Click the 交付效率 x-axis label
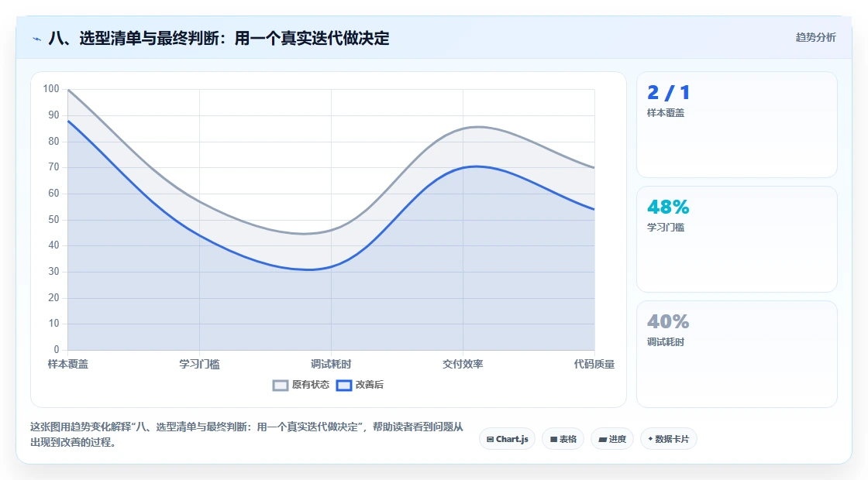This screenshot has width=868, height=480. (463, 365)
